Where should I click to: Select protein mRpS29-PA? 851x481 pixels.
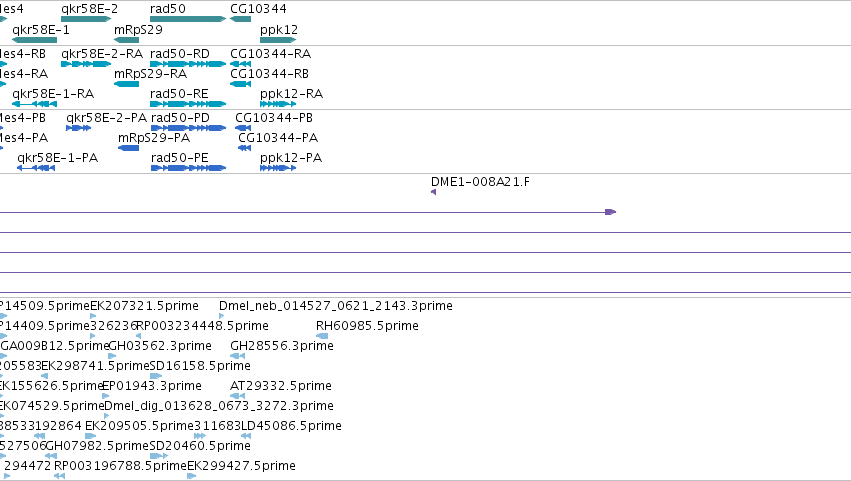coord(128,148)
